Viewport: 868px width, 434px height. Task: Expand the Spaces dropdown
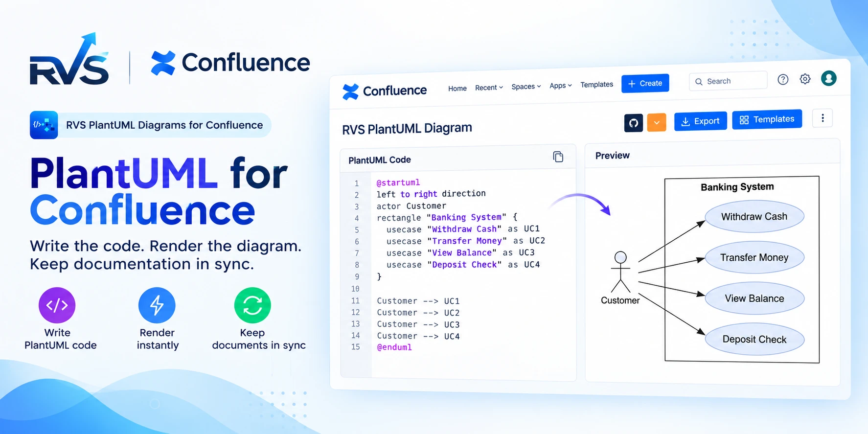tap(526, 87)
